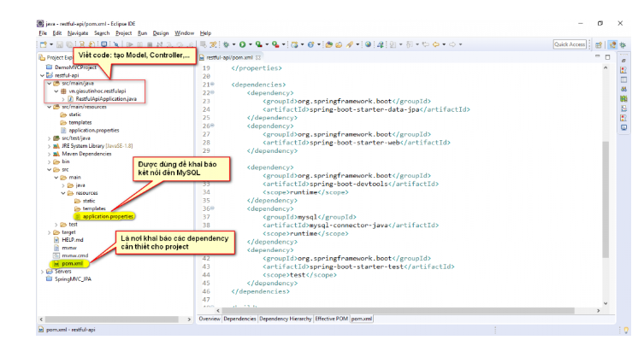The width and height of the screenshot is (644, 340).
Task: Select the pom.xml source tab at the bottom
Action: pos(362,319)
